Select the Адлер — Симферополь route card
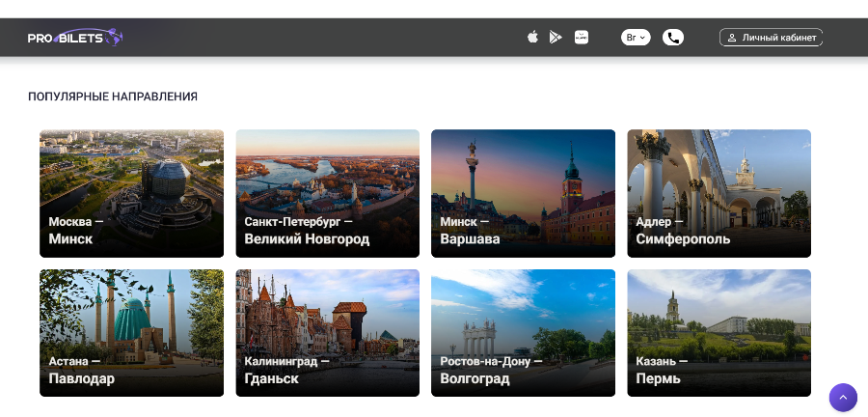 click(719, 193)
